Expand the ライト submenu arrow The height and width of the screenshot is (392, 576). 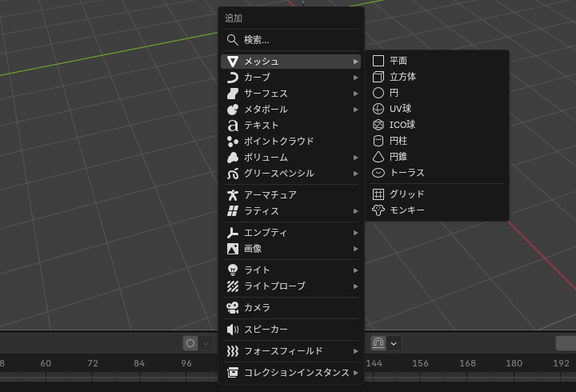pos(355,270)
